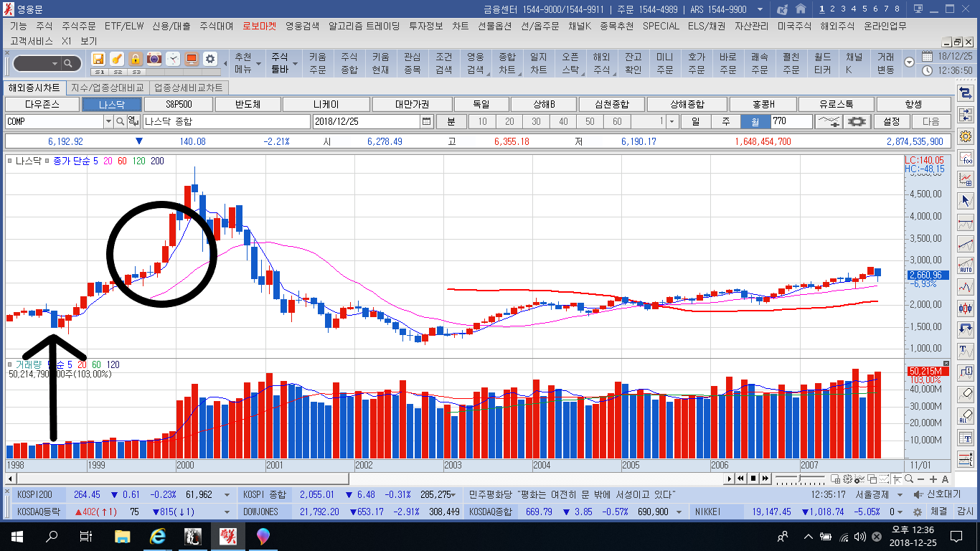This screenshot has height=551, width=980.
Task: Switch chart period to 일 (daily)
Action: click(x=695, y=121)
